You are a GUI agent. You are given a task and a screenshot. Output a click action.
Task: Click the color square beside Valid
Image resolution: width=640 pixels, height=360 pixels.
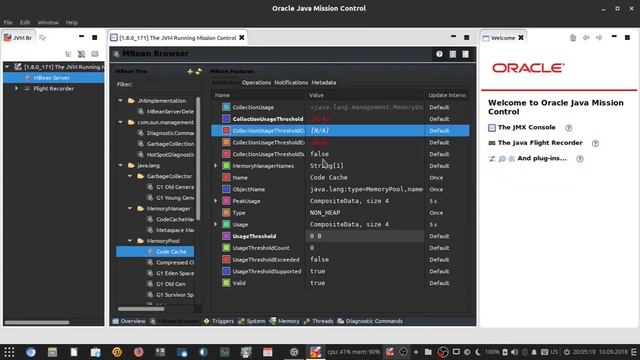pyautogui.click(x=226, y=283)
